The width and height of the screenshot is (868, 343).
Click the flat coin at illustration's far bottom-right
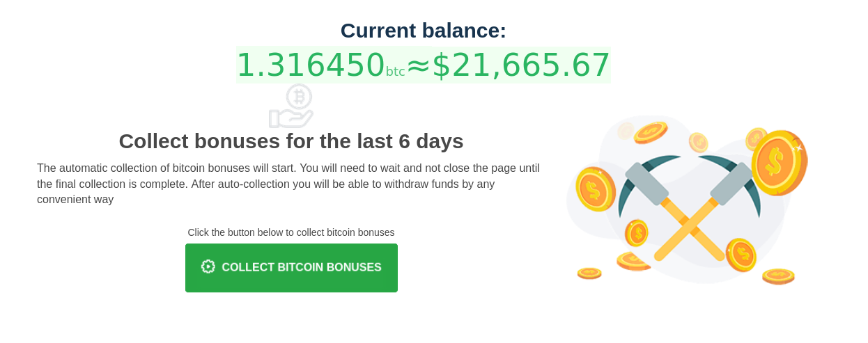[778, 276]
